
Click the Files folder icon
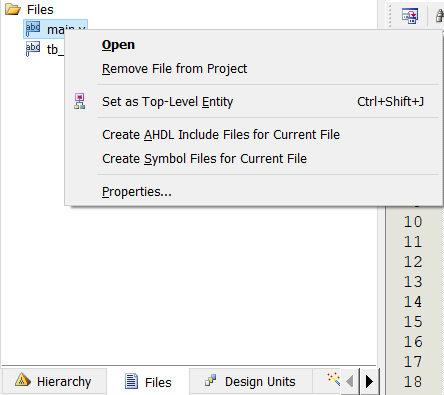tap(13, 9)
